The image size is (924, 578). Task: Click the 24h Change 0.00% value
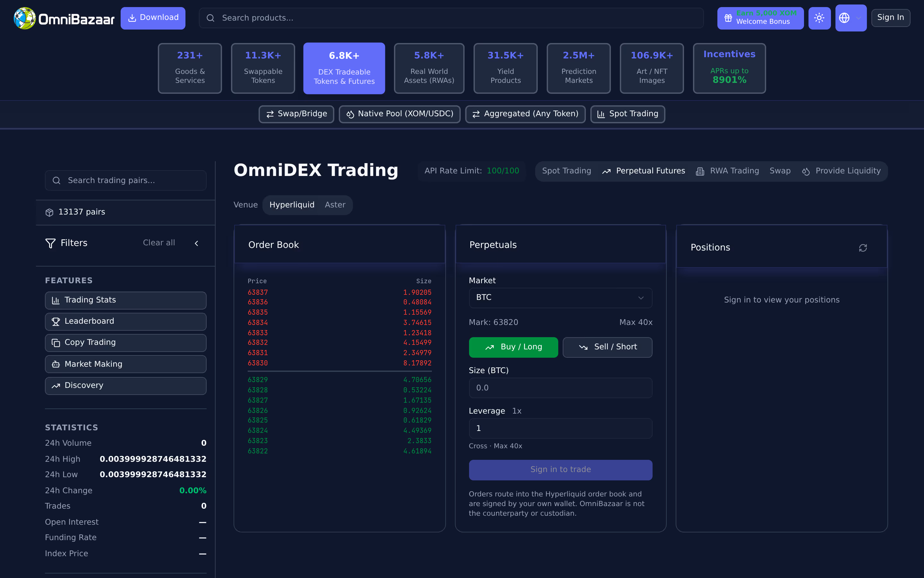pos(193,490)
